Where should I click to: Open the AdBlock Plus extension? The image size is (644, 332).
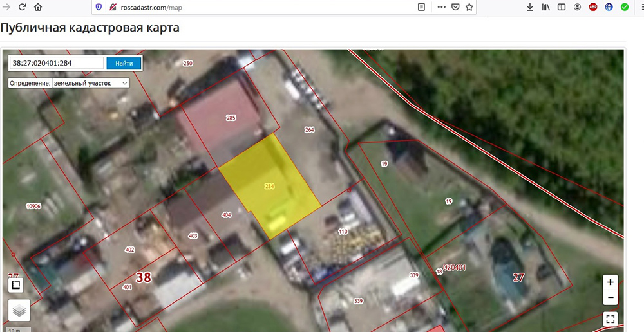point(593,7)
